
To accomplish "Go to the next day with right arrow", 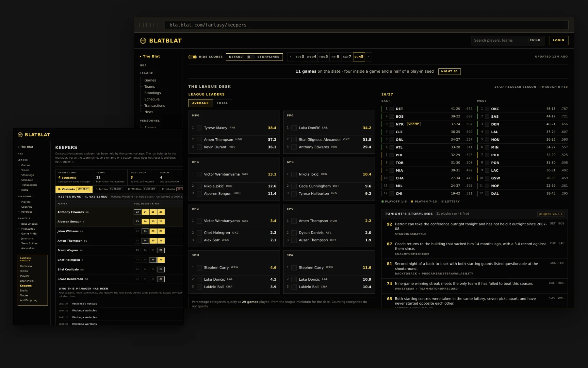I will pos(368,57).
